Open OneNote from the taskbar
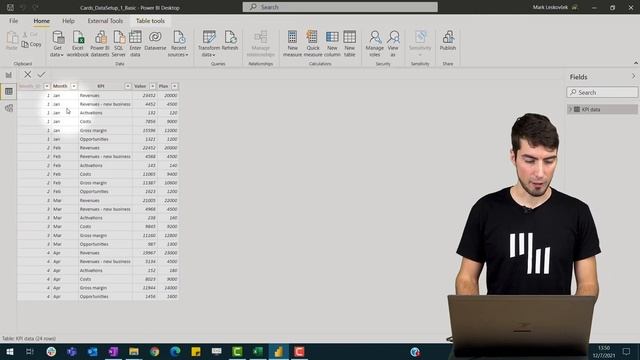640x360 pixels. (113, 351)
